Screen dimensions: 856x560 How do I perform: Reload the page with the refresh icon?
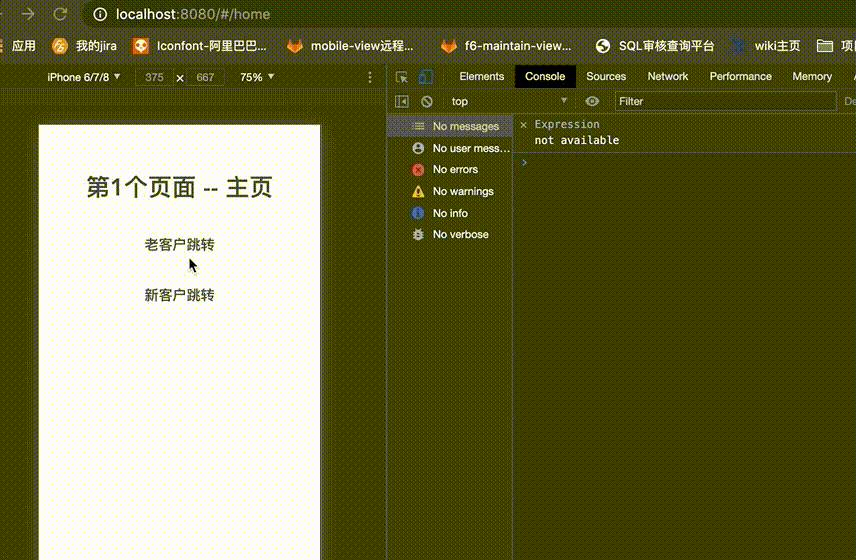tap(60, 14)
